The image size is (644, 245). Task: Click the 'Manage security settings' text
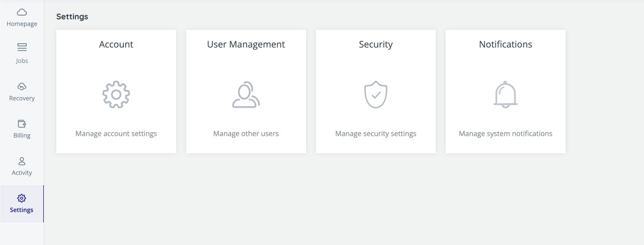[376, 134]
